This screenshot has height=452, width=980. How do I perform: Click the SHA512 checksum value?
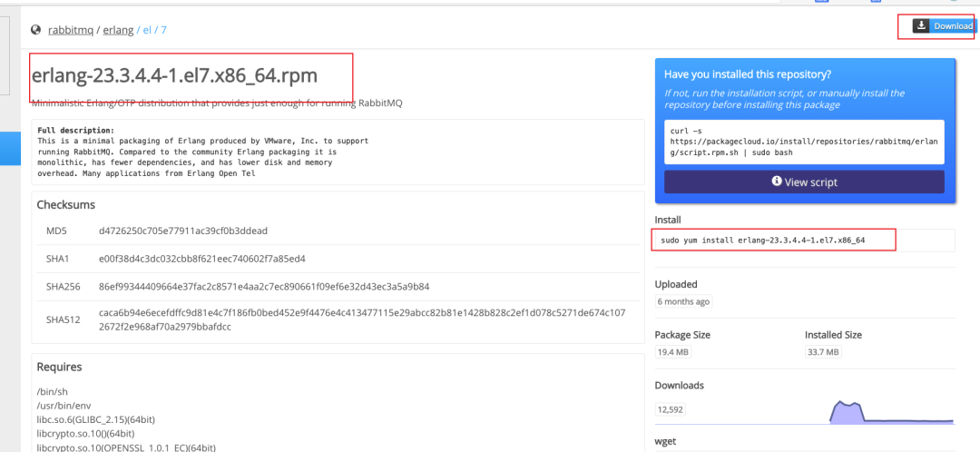(361, 319)
